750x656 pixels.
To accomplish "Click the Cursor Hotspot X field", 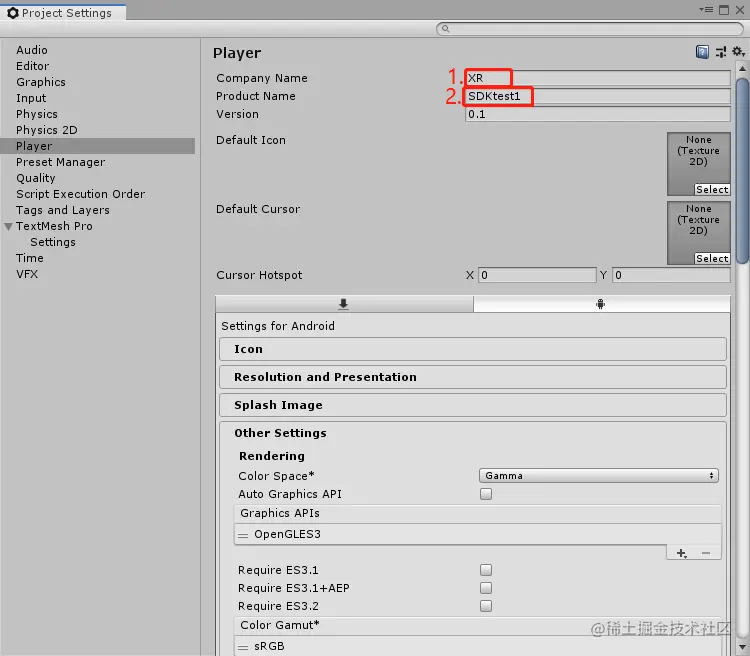I will coord(537,275).
